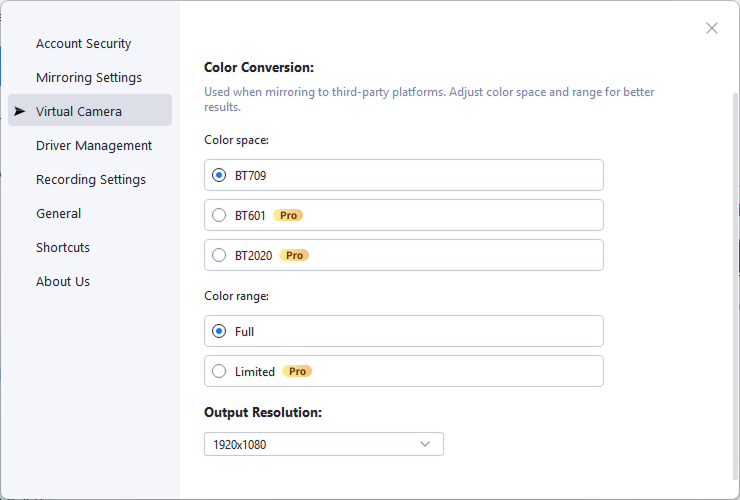Click the Pro badge next to BT601
This screenshot has width=740, height=500.
288,215
